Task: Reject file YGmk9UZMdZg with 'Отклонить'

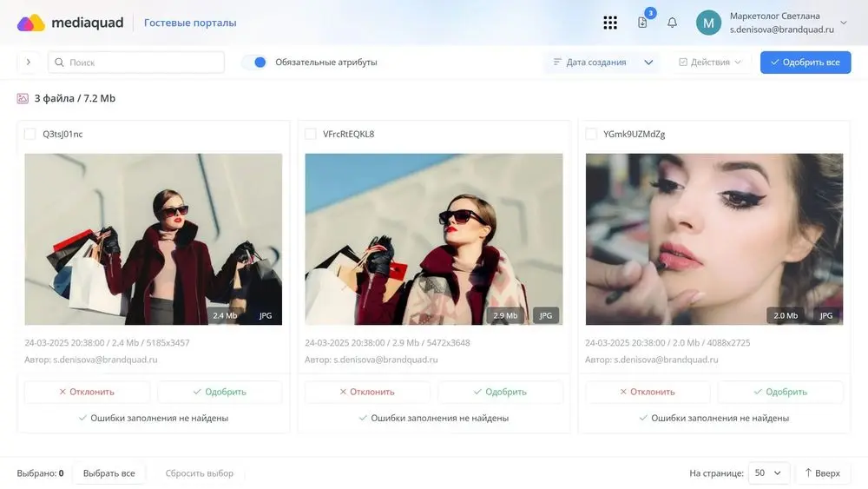Action: point(648,392)
